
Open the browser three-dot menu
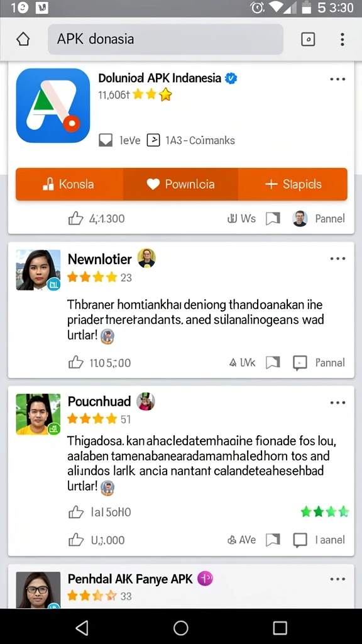(x=343, y=40)
